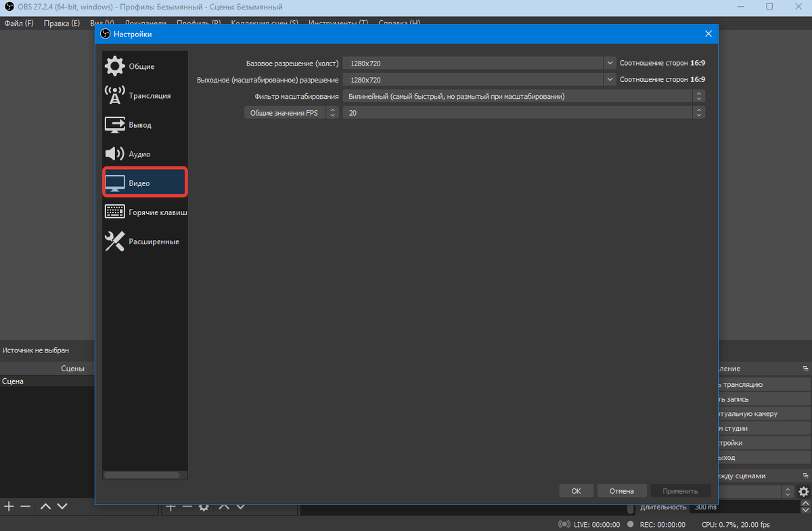812x531 pixels.
Task: Click the LIVE broadcast status icon
Action: tap(564, 524)
